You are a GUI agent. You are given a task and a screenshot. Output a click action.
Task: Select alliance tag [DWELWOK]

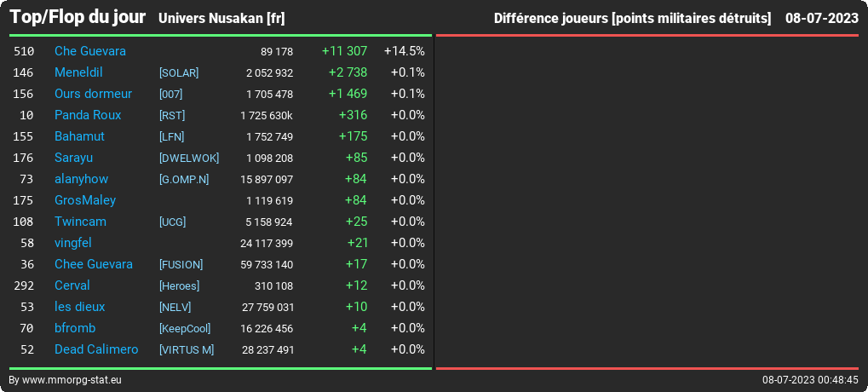(x=189, y=159)
